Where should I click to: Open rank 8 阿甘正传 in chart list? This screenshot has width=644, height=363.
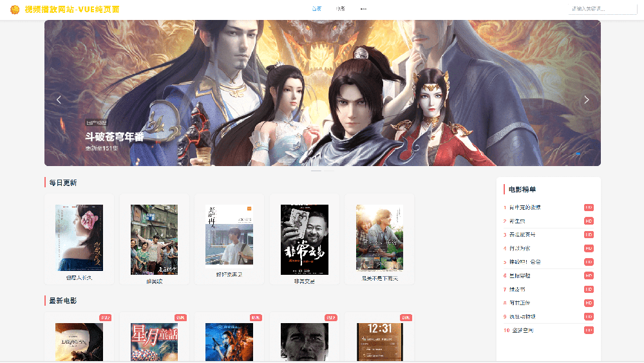coord(520,302)
